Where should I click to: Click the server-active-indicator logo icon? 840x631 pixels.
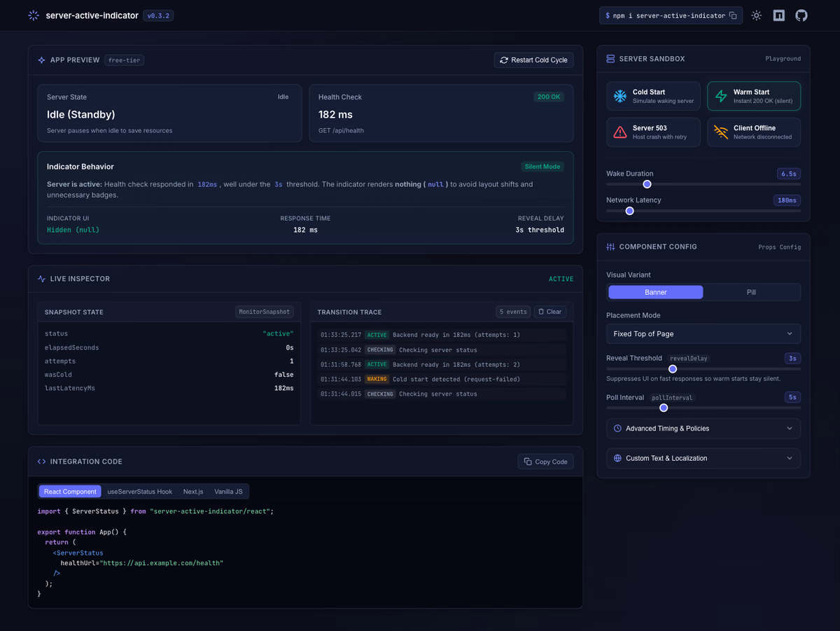coord(33,15)
